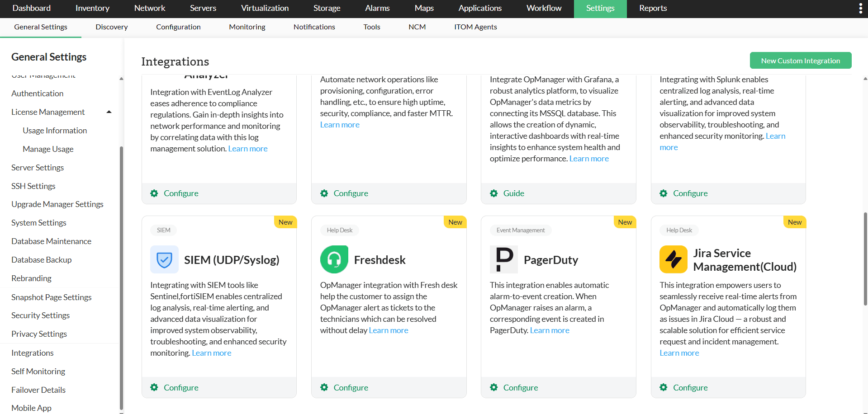Image resolution: width=868 pixels, height=414 pixels.
Task: Click gear icon beside Guide in Grafana card
Action: [x=494, y=193]
